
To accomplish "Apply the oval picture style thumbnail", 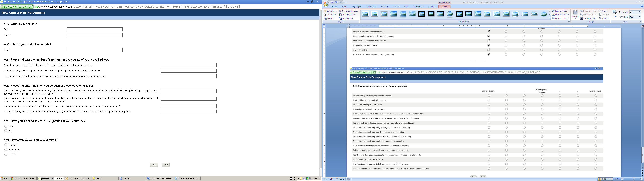I will tap(450, 14).
